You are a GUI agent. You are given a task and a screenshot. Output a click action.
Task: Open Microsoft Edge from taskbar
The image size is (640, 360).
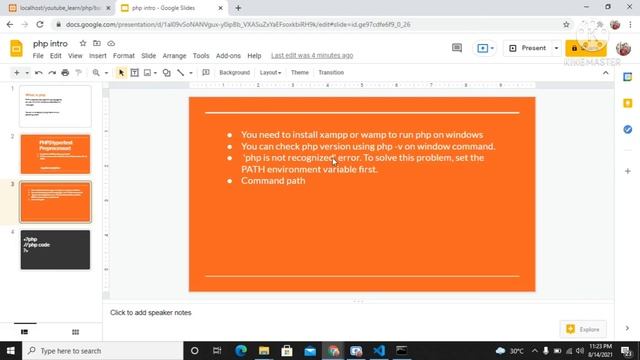[x=241, y=351]
